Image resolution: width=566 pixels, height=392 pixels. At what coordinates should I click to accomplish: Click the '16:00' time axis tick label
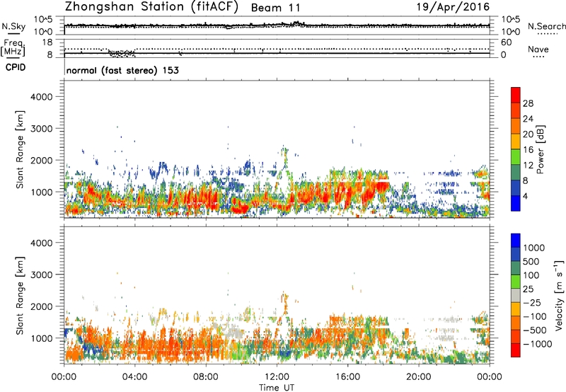click(347, 377)
